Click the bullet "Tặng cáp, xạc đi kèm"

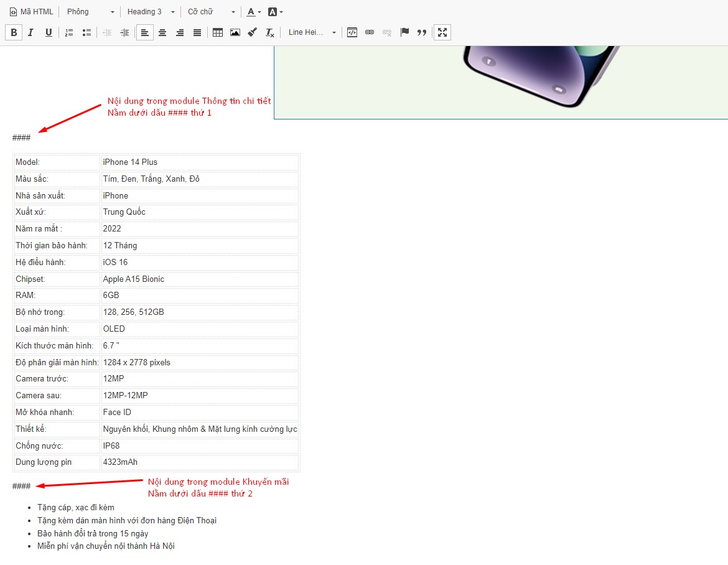[76, 507]
